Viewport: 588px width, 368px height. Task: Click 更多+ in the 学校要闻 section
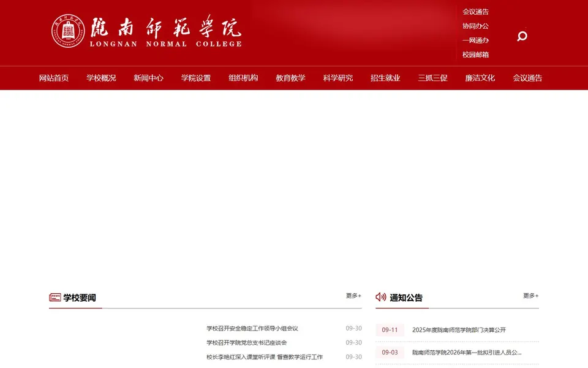[353, 296]
